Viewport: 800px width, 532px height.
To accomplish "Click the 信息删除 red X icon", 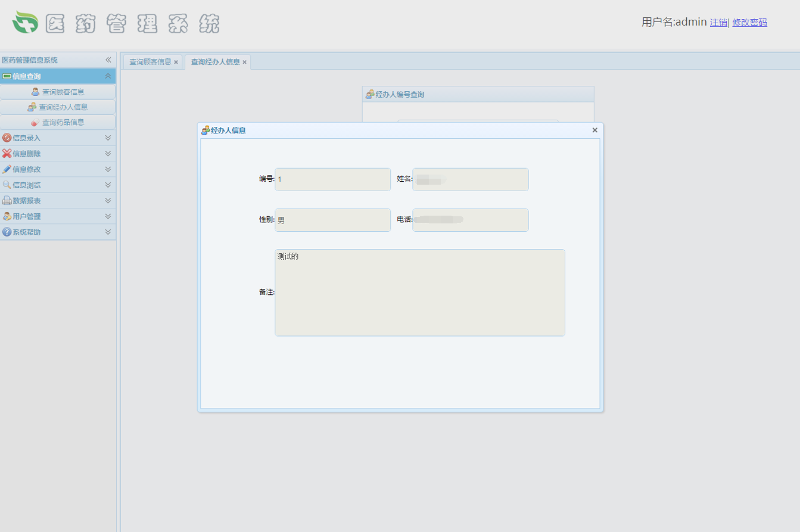I will [x=7, y=153].
